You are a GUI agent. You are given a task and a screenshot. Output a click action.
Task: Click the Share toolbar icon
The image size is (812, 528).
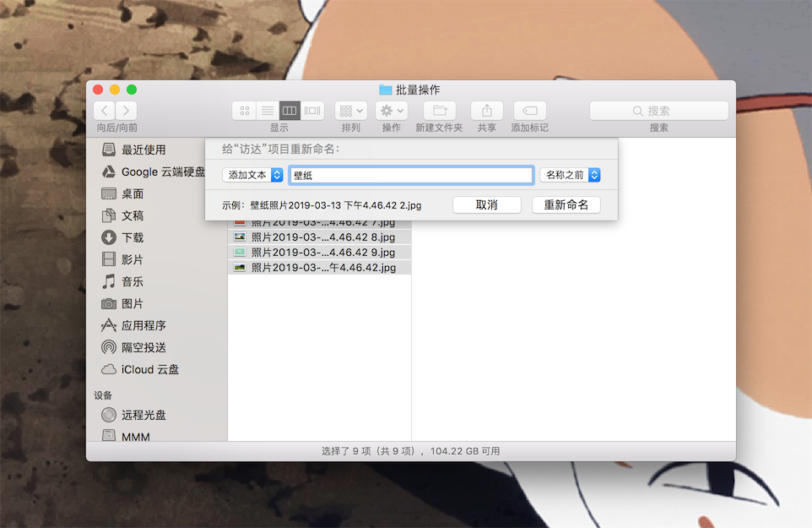[x=487, y=111]
